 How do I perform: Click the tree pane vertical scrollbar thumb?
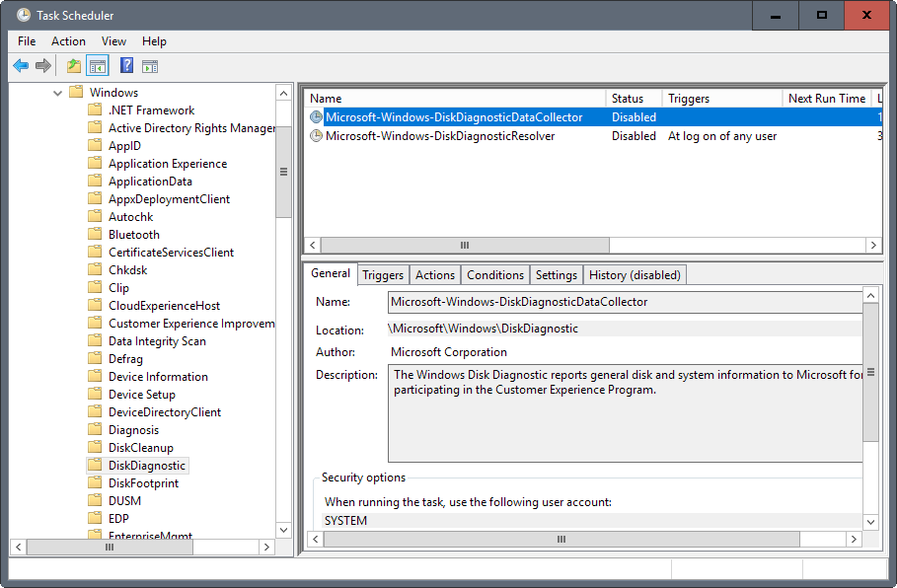click(284, 172)
